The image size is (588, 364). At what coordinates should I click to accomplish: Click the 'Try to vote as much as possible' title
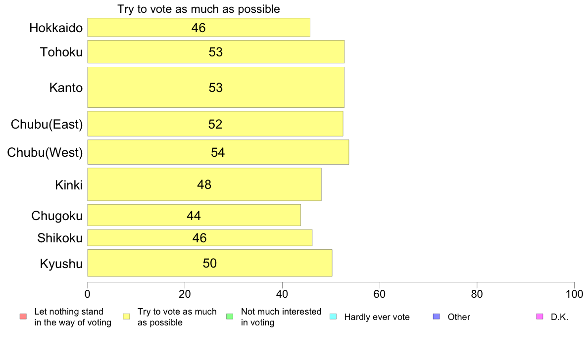pyautogui.click(x=199, y=9)
